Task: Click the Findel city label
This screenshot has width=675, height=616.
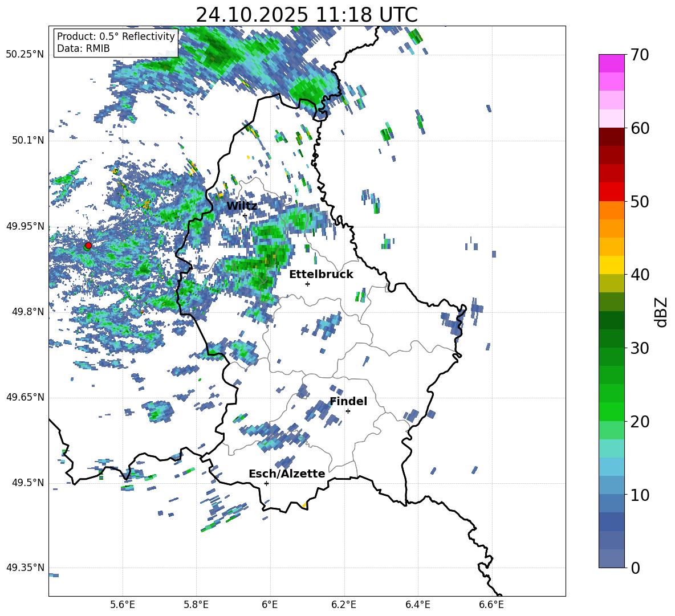Action: [348, 401]
